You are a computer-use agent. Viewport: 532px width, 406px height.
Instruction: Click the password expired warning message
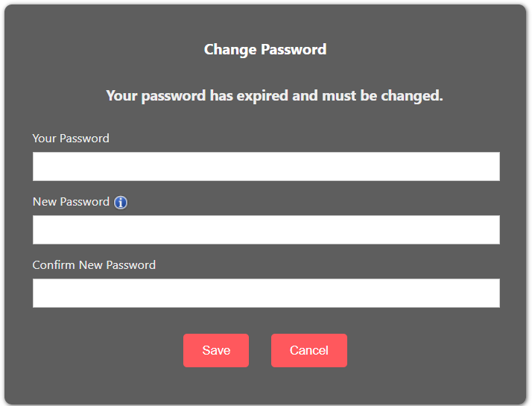pyautogui.click(x=274, y=95)
